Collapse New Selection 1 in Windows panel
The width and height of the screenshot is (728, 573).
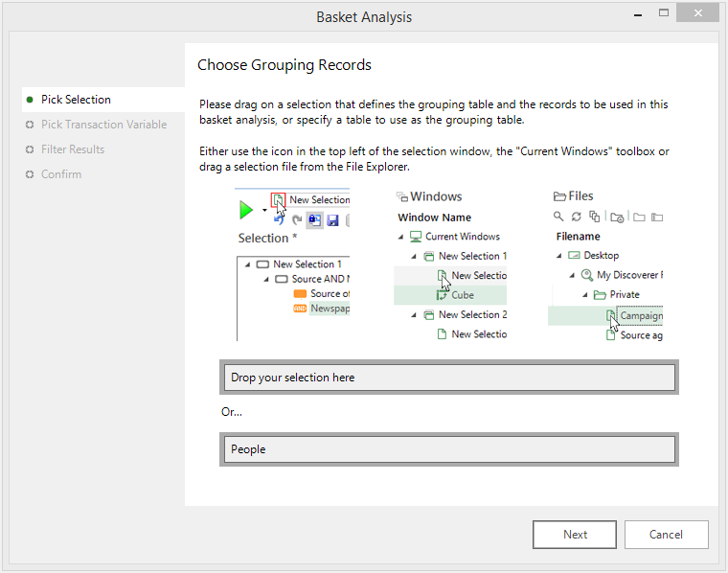(414, 257)
